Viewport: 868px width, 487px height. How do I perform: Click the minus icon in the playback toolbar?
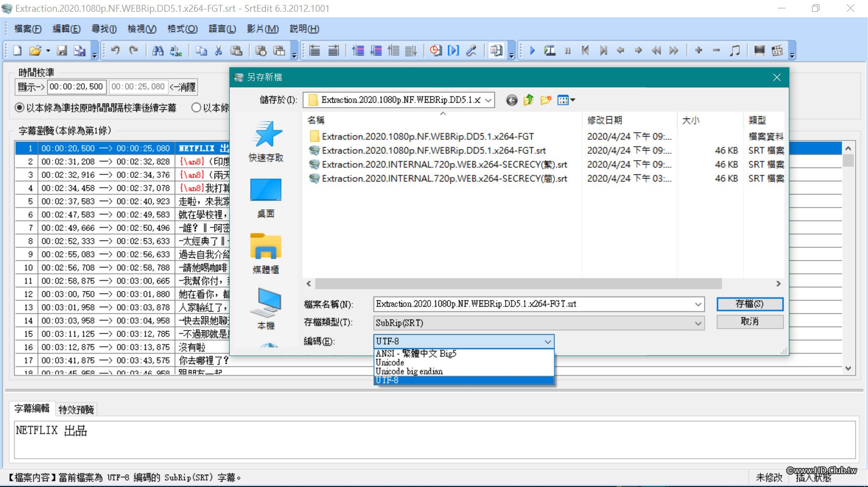pos(716,51)
